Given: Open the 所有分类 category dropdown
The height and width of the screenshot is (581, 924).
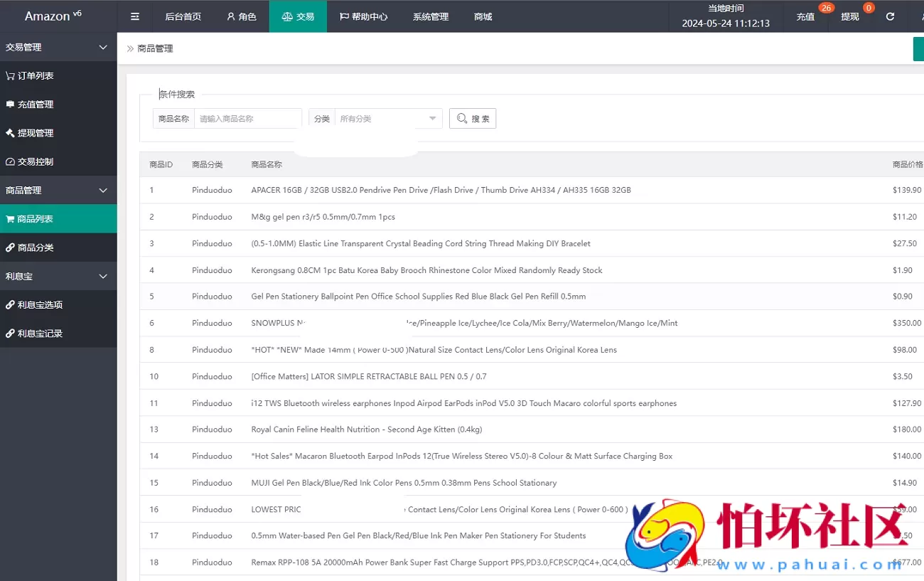Looking at the screenshot, I should (387, 119).
